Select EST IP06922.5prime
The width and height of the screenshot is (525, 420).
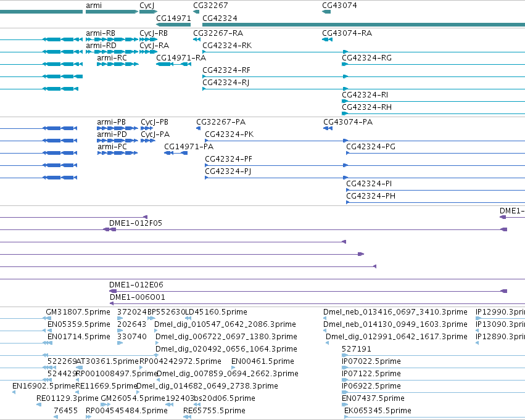tap(371, 387)
